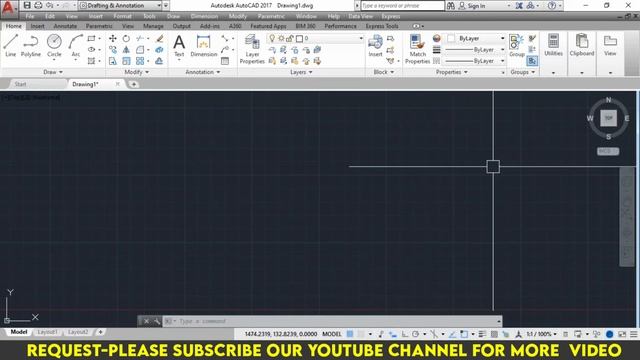Open Layer Properties manager
Viewport: 640px width, 360px height.
pyautogui.click(x=252, y=49)
